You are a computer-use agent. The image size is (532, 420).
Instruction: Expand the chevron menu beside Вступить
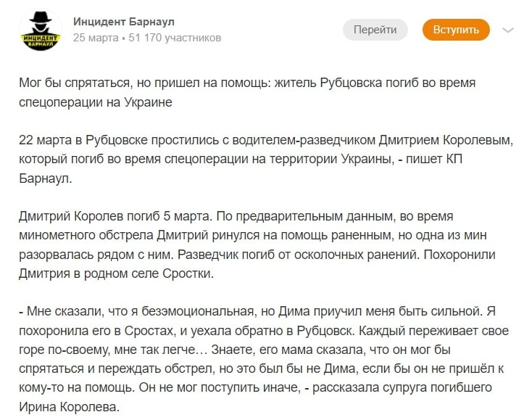point(508,30)
